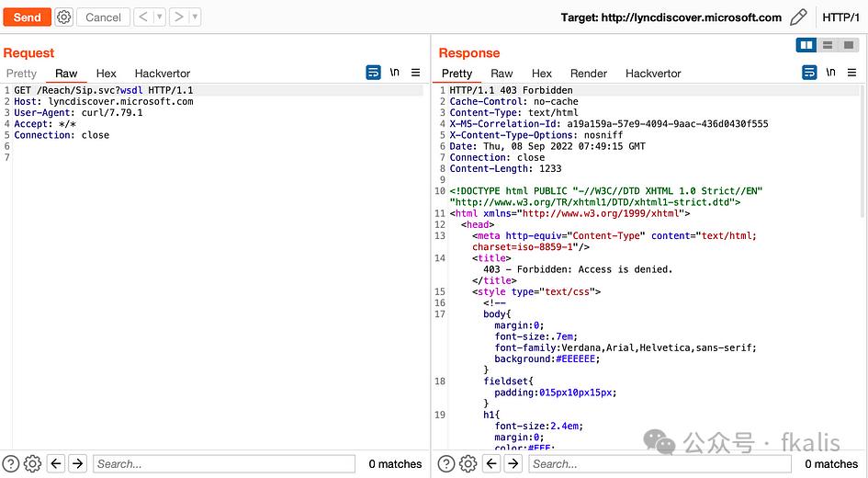Go to previous request with back arrow
Viewport: 868px width, 478px height.
143,17
